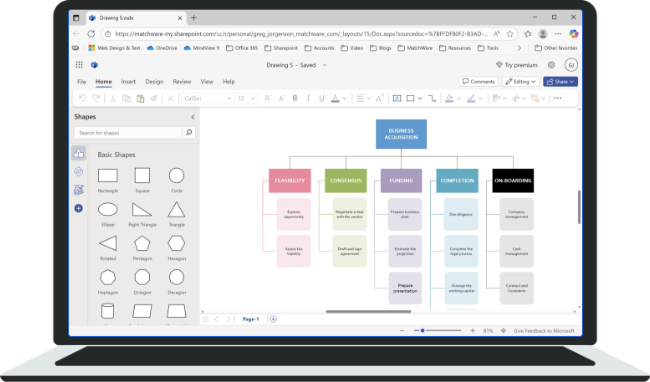Open the Help tab

click(x=228, y=82)
